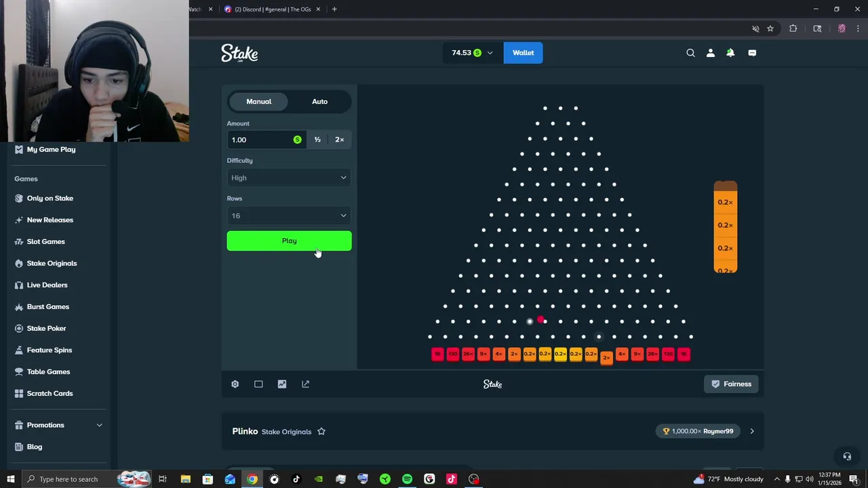Screen dimensions: 868x488
Task: Open Table Games in sidebar
Action: coord(48,371)
